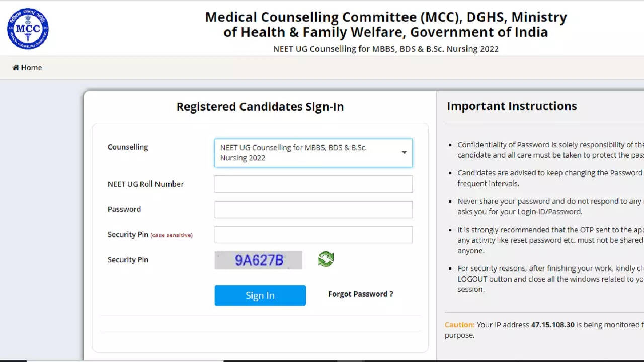
Task: Click the Registered Candidates Sign-In heading
Action: tap(260, 107)
